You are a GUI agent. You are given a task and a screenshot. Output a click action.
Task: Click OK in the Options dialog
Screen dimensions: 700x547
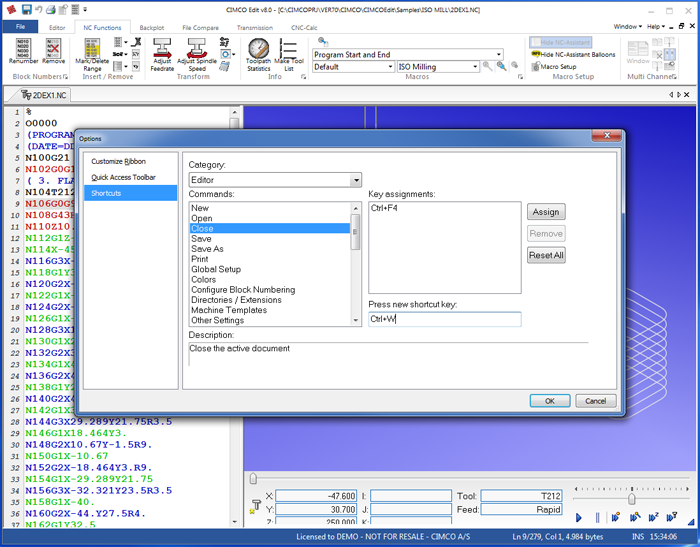pos(550,401)
